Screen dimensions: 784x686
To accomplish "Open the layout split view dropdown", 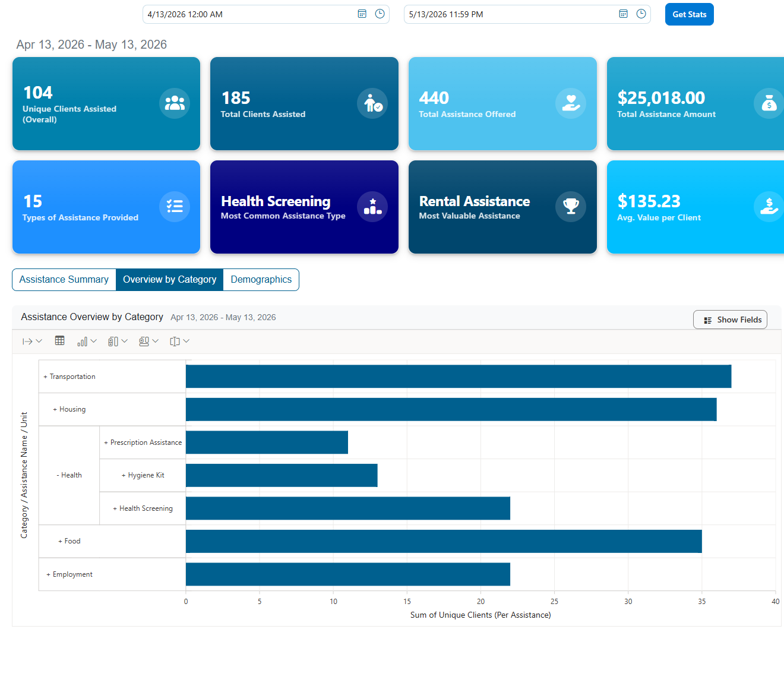I will (x=179, y=342).
